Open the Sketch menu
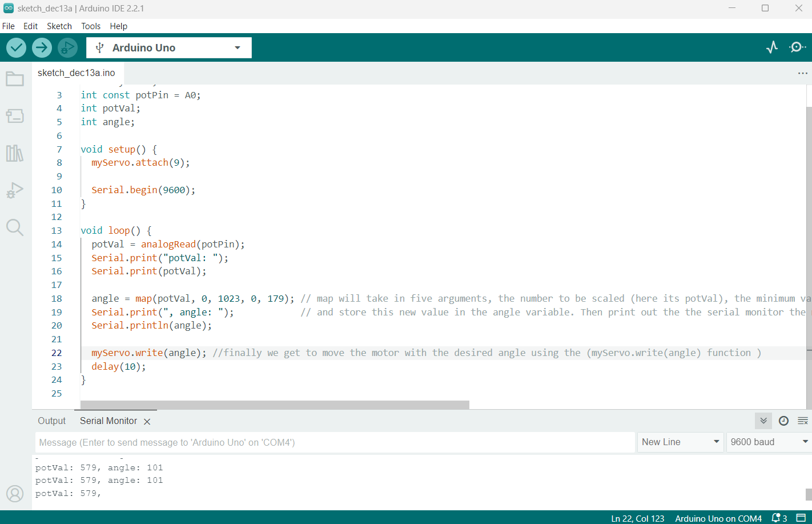812x524 pixels. click(x=59, y=26)
